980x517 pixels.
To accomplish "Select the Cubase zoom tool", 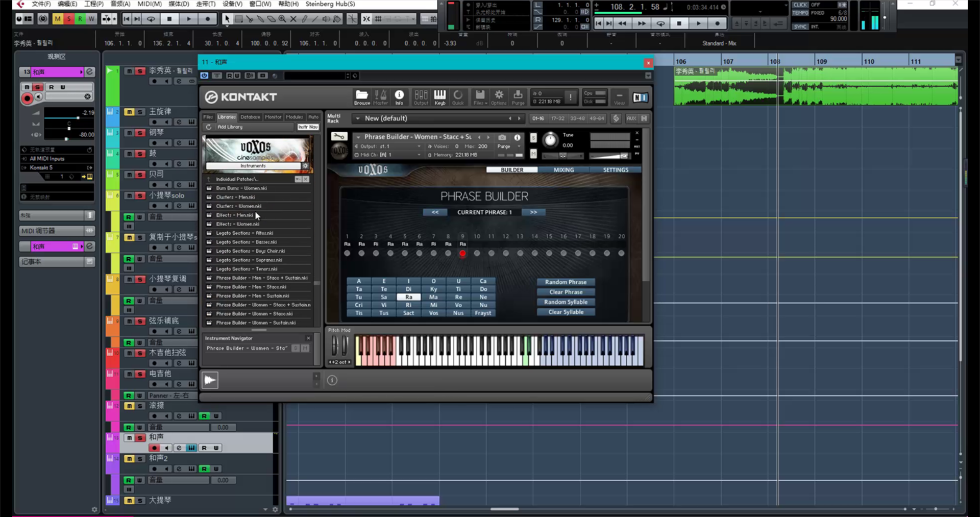I will click(x=282, y=19).
